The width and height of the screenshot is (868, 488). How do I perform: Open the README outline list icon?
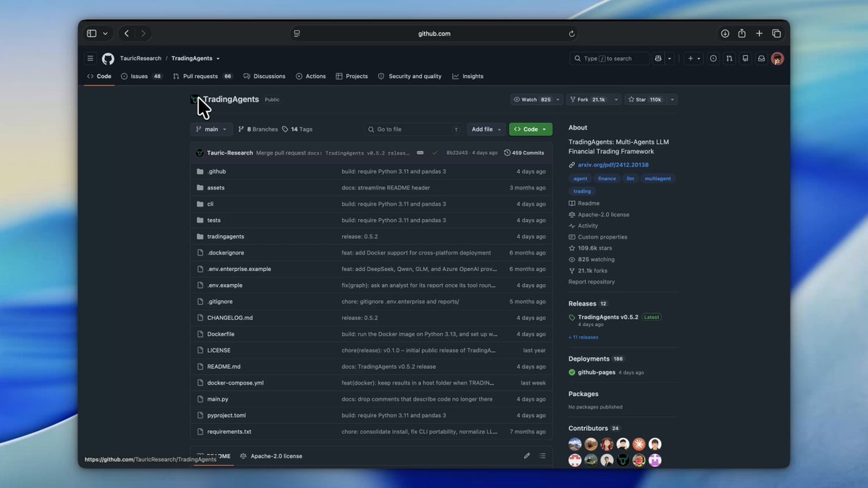542,456
